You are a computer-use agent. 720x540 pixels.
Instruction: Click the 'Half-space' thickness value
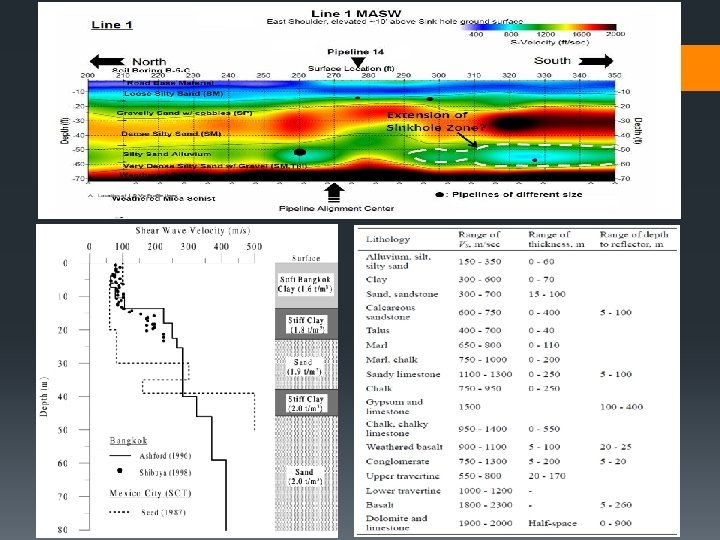tap(552, 523)
